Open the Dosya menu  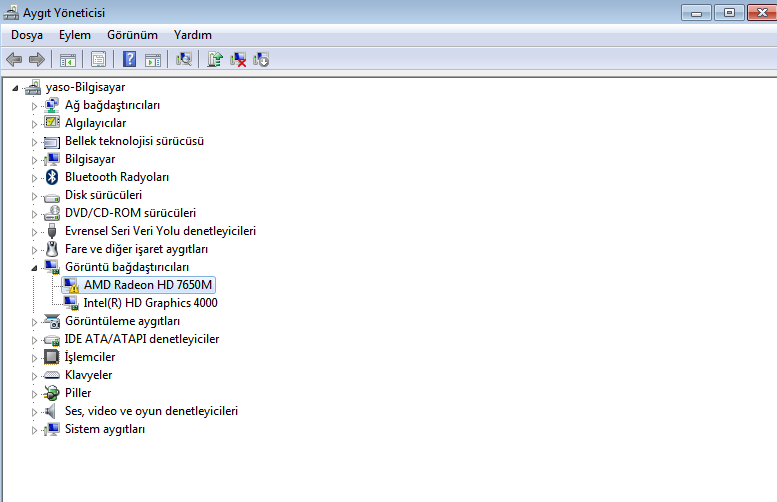pos(27,35)
